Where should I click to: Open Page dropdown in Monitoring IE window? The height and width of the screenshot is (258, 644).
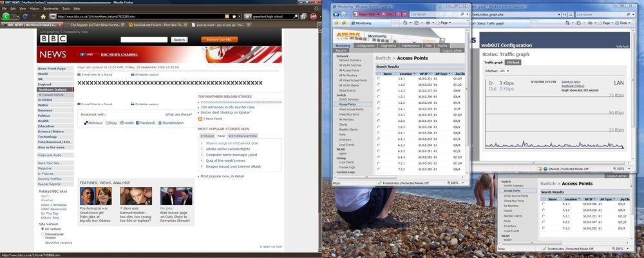444,23
